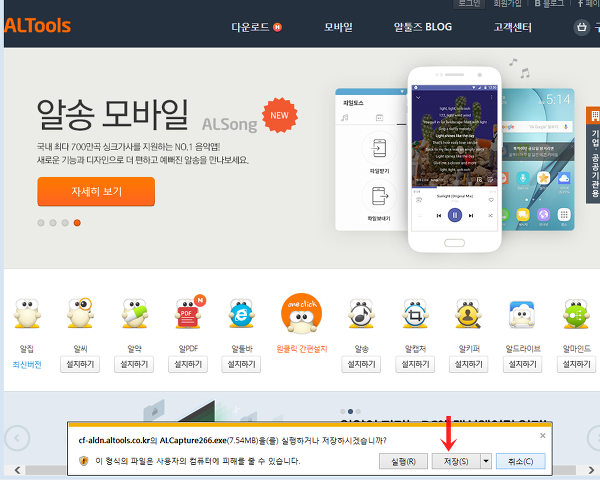The width and height of the screenshot is (600, 480).
Task: Click the 알송 모바일 banner heading
Action: (112, 114)
